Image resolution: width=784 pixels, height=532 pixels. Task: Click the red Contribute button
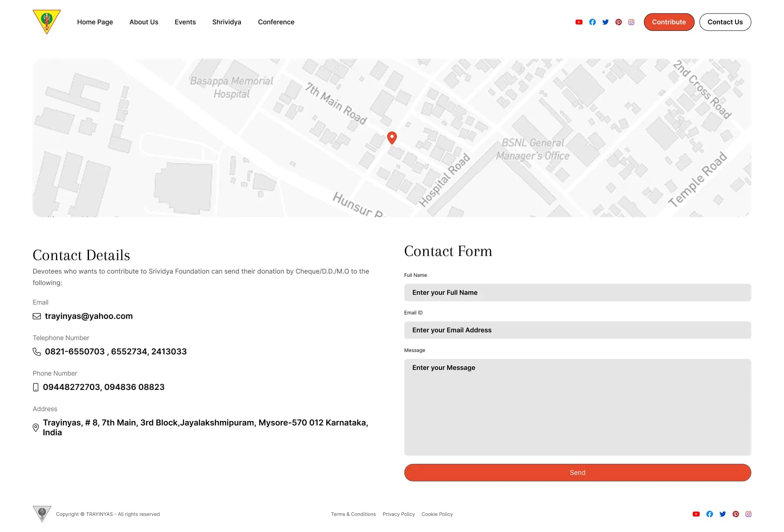[x=669, y=22]
